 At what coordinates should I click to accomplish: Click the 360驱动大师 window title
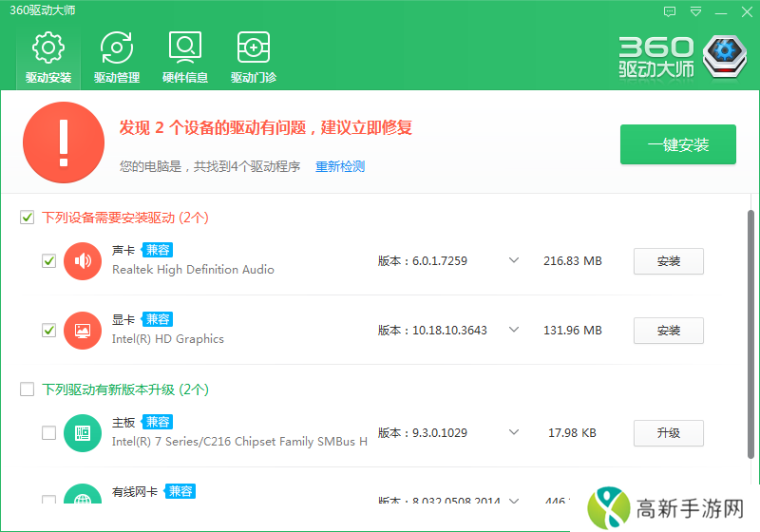coord(43,10)
